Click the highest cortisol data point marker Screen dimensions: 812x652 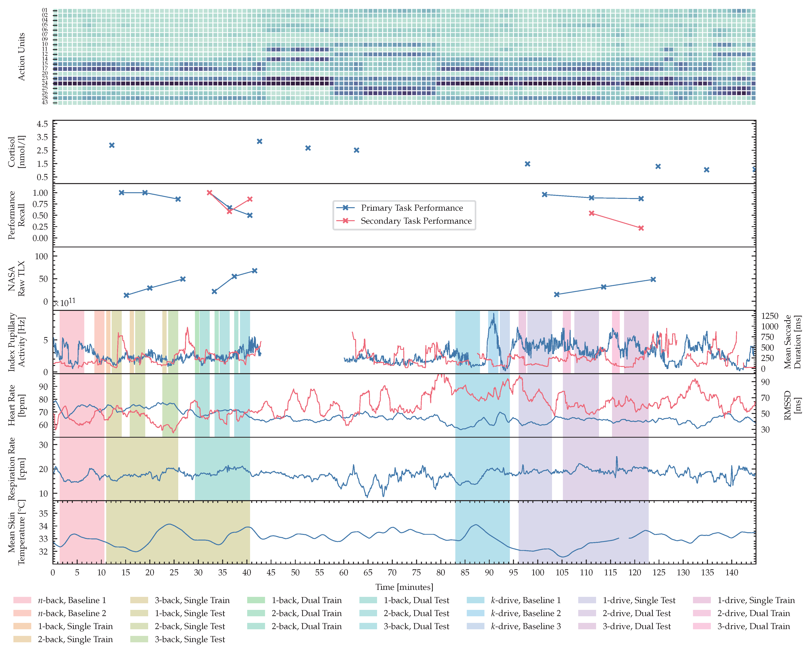(x=259, y=141)
